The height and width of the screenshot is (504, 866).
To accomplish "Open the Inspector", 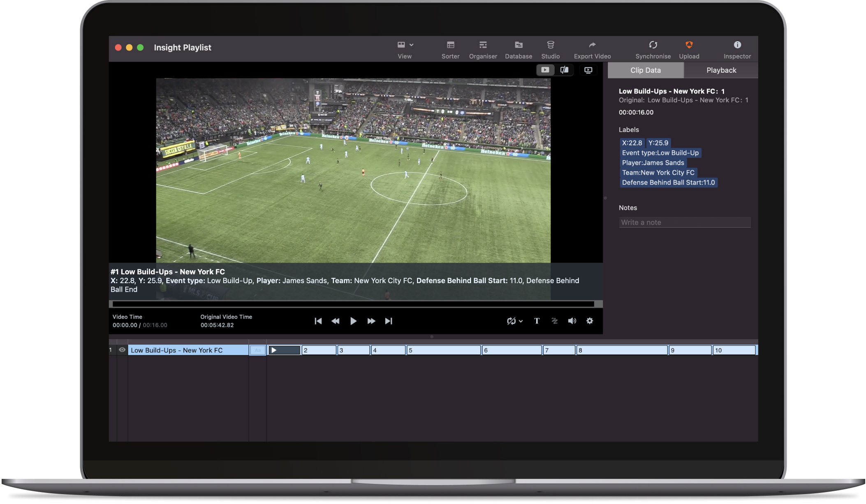I will point(737,49).
